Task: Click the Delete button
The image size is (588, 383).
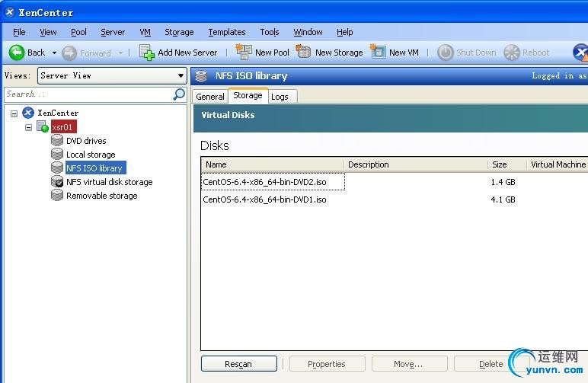Action: point(491,363)
